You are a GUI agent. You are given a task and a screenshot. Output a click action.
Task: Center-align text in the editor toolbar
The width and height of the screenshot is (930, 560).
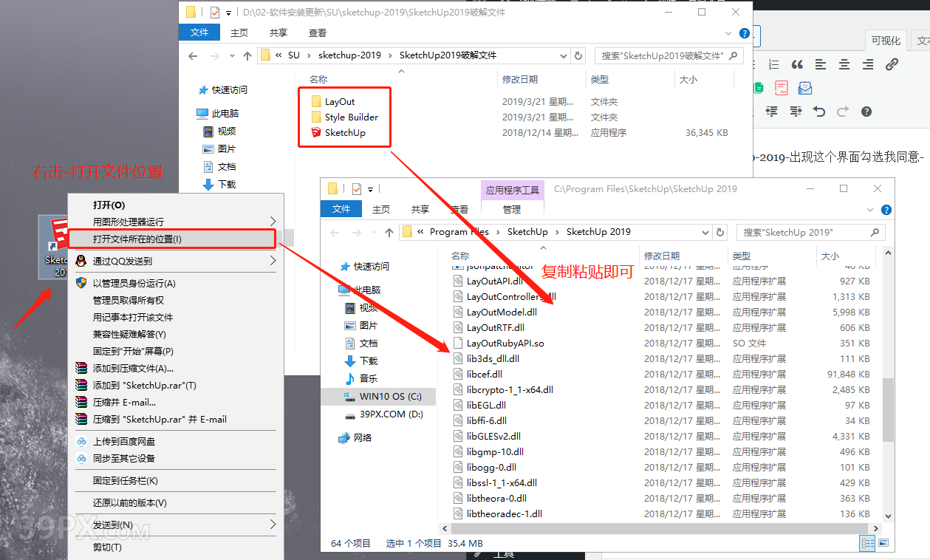[844, 64]
